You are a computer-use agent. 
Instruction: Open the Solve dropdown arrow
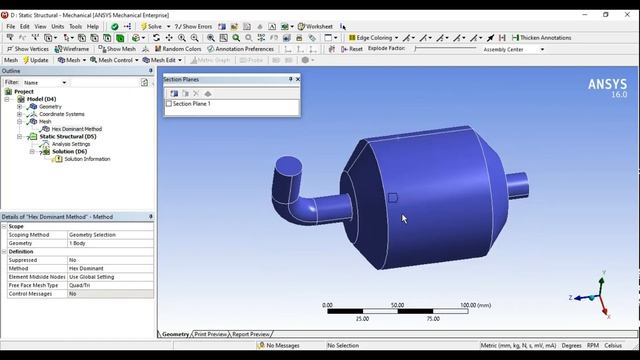point(168,27)
